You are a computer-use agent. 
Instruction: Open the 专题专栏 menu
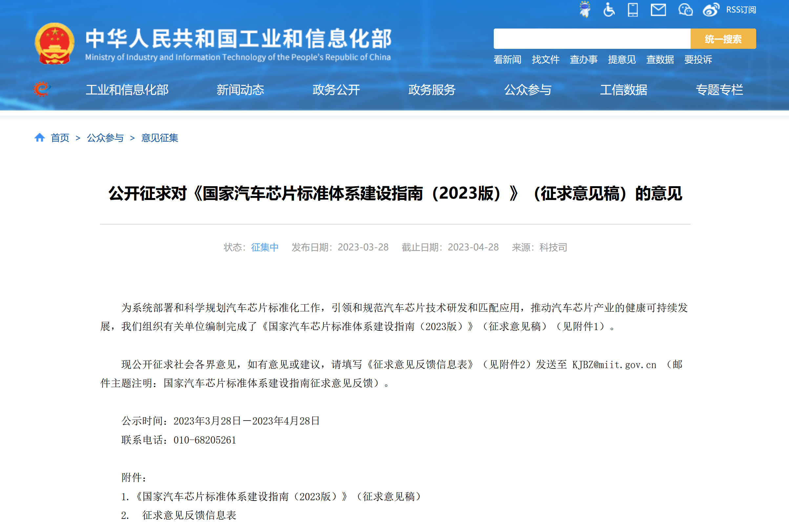click(719, 90)
